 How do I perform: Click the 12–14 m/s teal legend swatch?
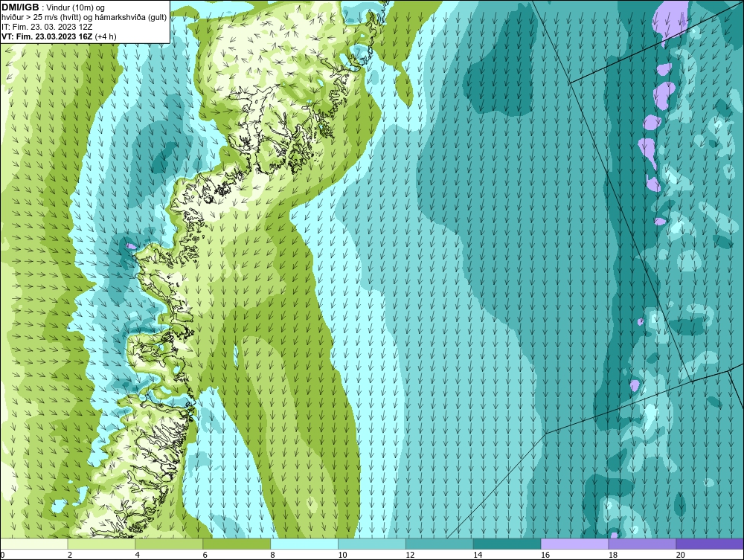(x=440, y=544)
